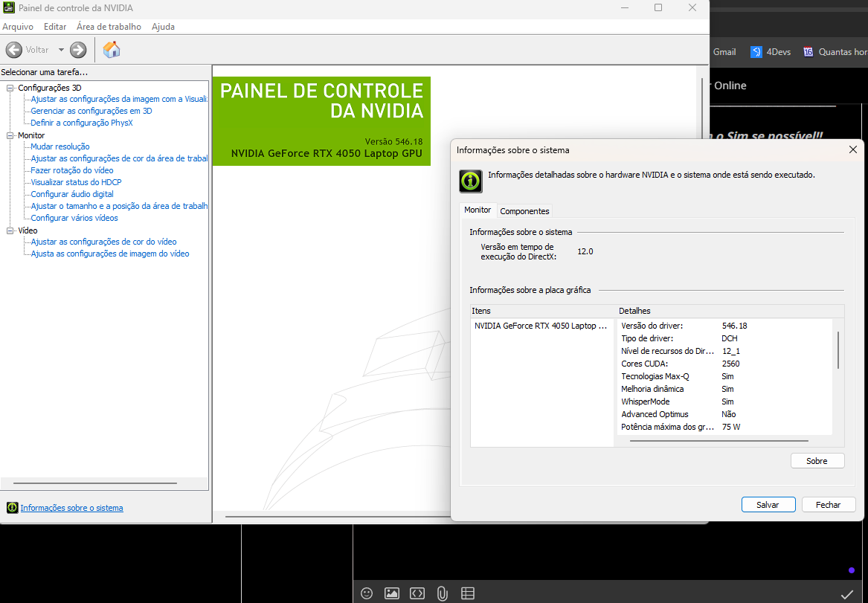The image size is (868, 603).
Task: Select Definir a configuração PhysX
Action: point(82,123)
